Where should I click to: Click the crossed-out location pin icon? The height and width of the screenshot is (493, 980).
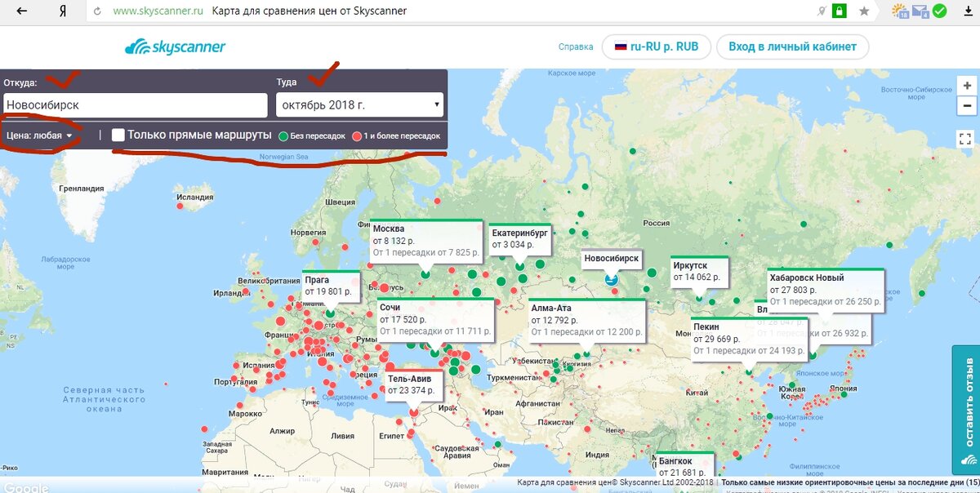pyautogui.click(x=822, y=11)
